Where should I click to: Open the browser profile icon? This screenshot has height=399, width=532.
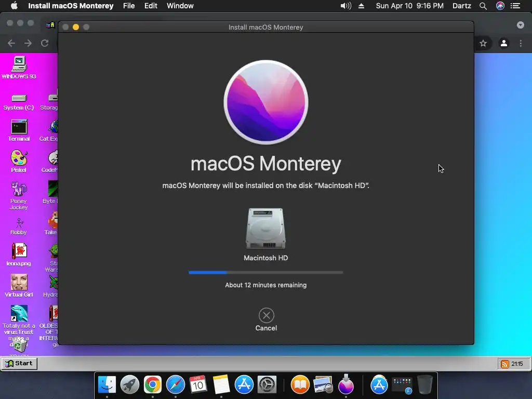[x=504, y=43]
